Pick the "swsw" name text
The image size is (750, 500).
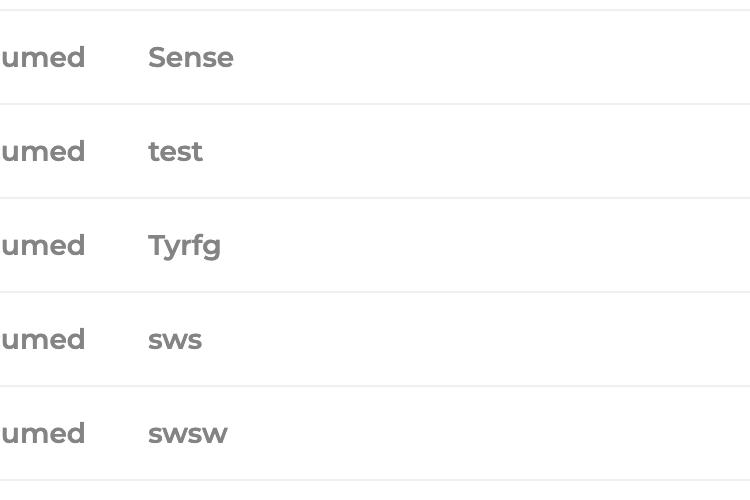point(188,433)
